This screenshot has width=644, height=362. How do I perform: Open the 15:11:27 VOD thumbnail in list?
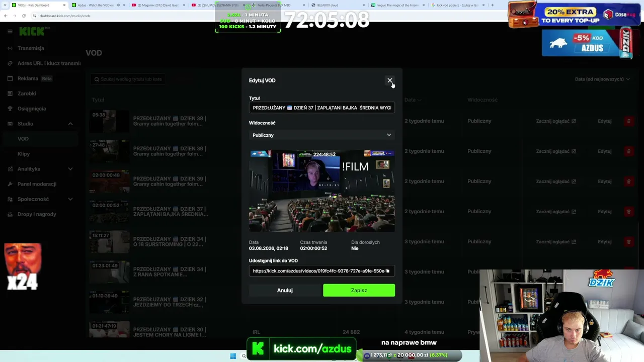109,242
